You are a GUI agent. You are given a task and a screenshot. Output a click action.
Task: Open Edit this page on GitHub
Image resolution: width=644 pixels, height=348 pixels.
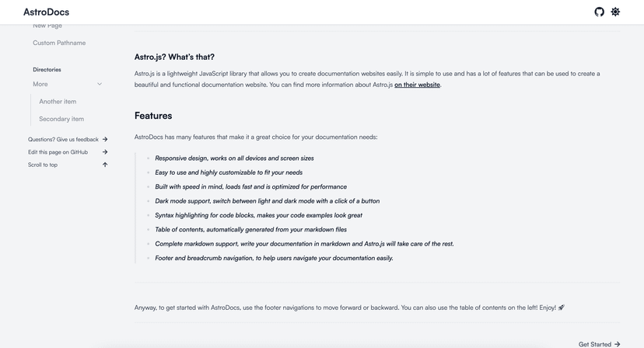58,152
